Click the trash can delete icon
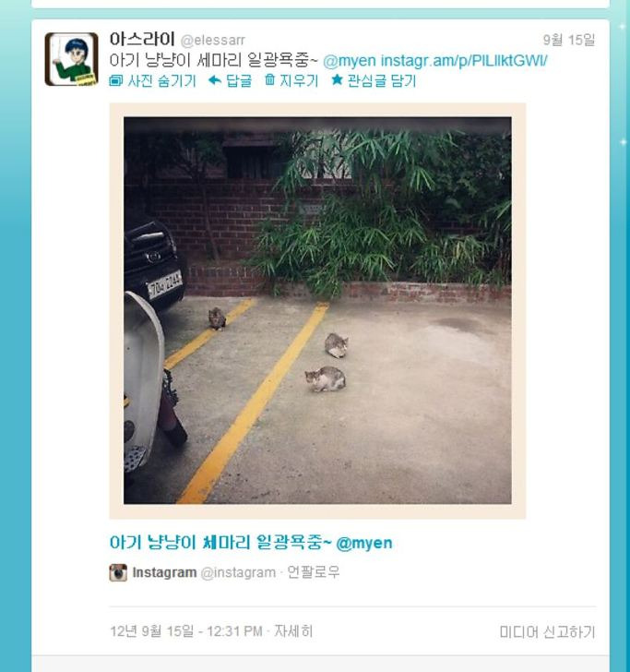630x672 pixels. pos(270,79)
